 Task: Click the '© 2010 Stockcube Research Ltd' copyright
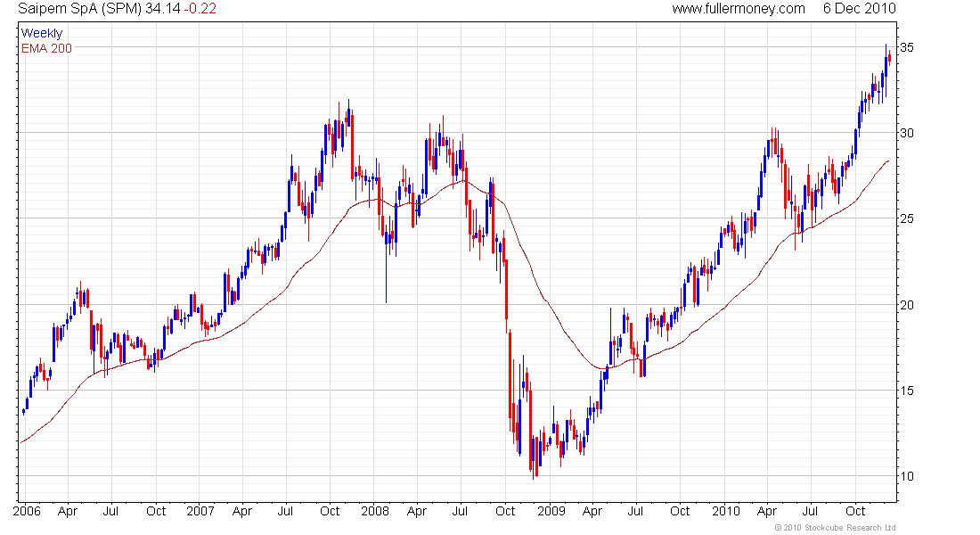point(835,528)
